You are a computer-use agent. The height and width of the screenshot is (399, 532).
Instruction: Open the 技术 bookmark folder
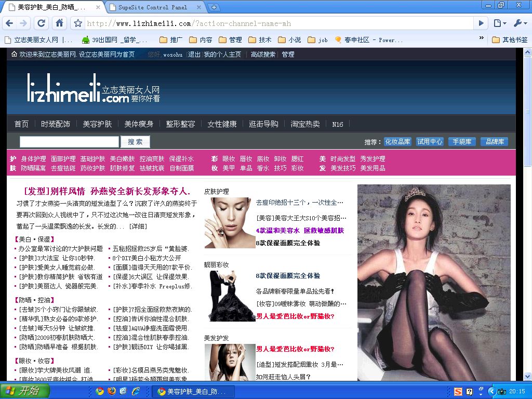(260, 40)
